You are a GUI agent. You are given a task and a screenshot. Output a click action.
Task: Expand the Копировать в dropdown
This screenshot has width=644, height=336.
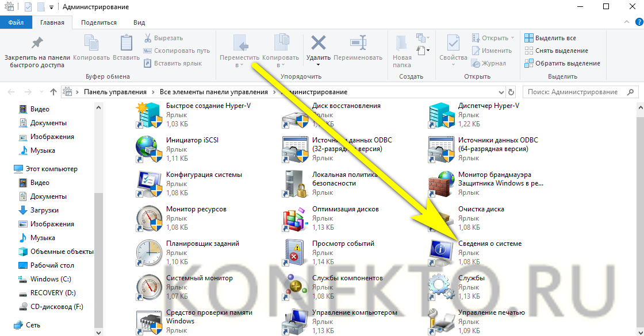coord(281,65)
